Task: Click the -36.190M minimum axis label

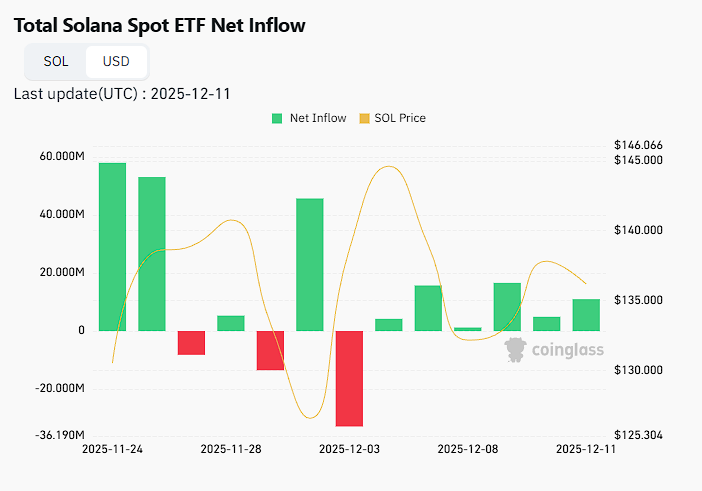Action: (62, 435)
